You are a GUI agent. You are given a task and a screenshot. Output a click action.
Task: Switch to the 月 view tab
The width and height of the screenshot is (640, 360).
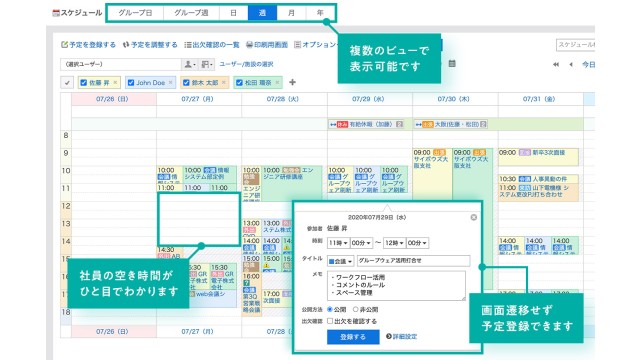click(x=291, y=13)
